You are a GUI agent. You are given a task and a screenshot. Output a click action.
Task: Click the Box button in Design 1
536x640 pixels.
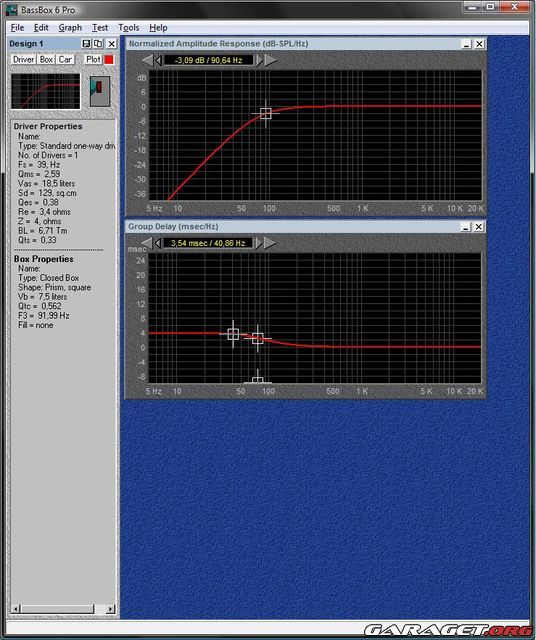46,60
